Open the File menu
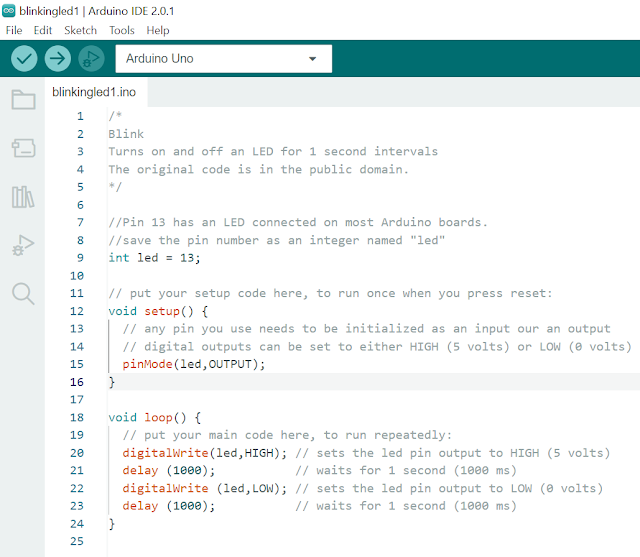Image resolution: width=640 pixels, height=557 pixels. tap(14, 30)
